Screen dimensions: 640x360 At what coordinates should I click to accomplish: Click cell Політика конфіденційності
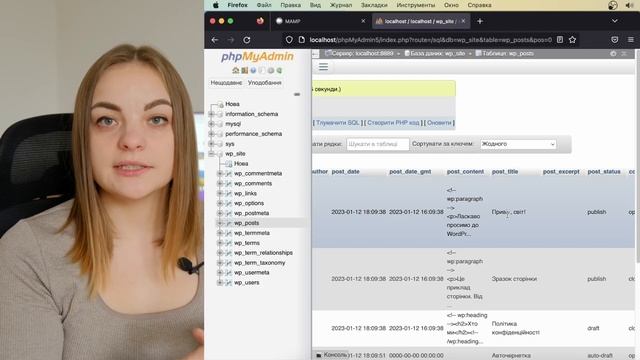coord(516,328)
